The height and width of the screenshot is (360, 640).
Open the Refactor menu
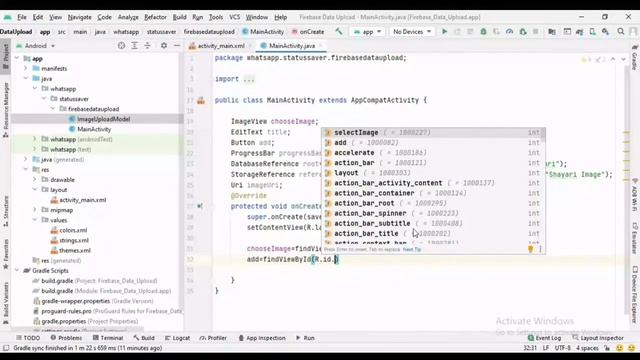click(x=155, y=17)
